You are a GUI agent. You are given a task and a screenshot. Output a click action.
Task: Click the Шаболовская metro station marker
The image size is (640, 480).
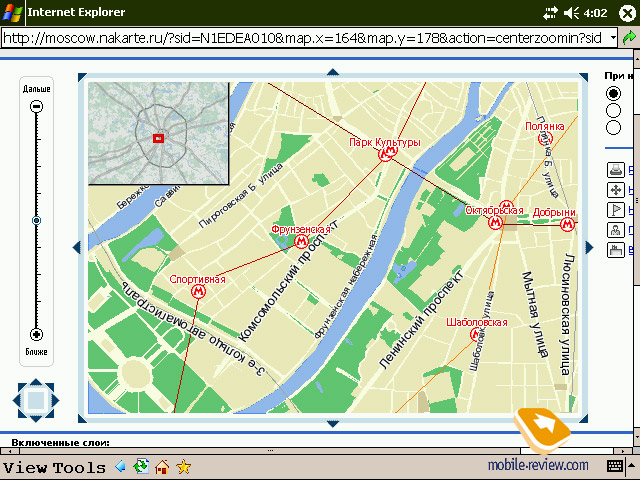point(476,334)
